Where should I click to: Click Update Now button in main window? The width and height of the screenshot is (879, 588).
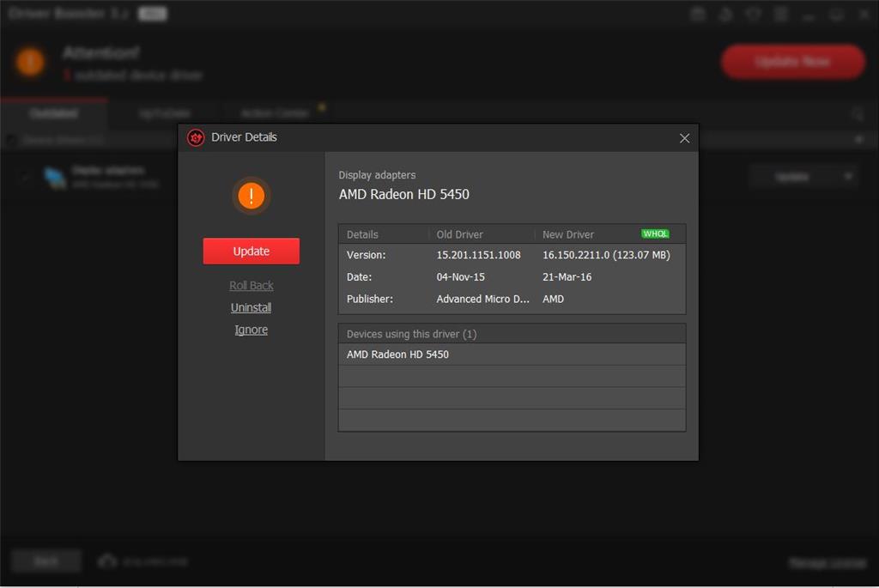point(792,62)
